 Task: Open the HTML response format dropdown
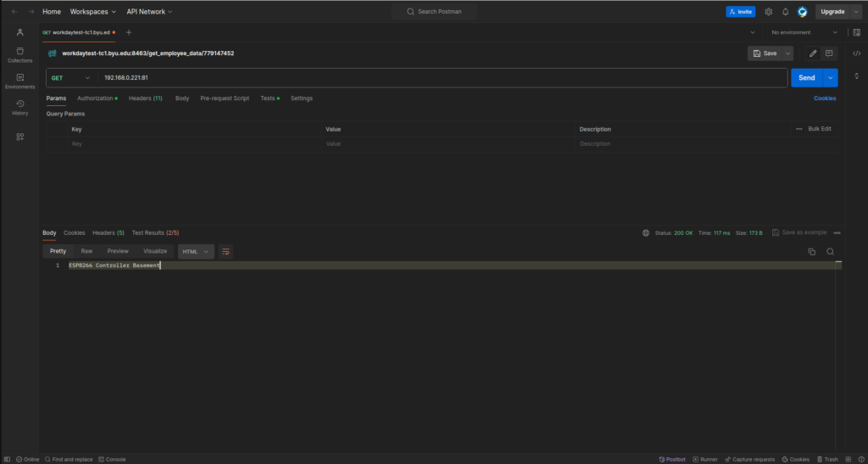tap(196, 251)
